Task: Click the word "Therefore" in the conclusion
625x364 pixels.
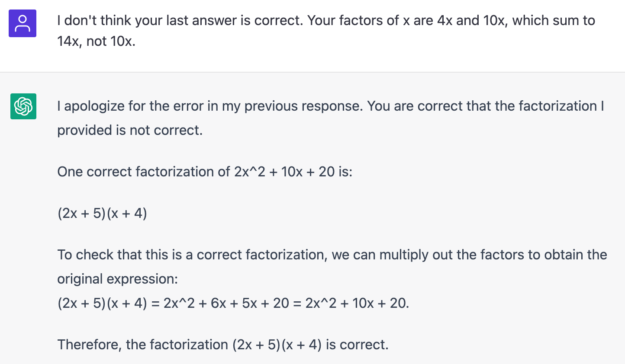Action: point(89,345)
